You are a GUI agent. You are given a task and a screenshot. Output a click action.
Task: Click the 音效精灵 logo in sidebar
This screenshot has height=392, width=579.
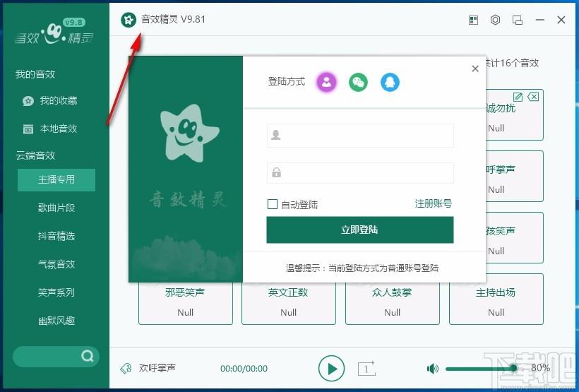(54, 31)
